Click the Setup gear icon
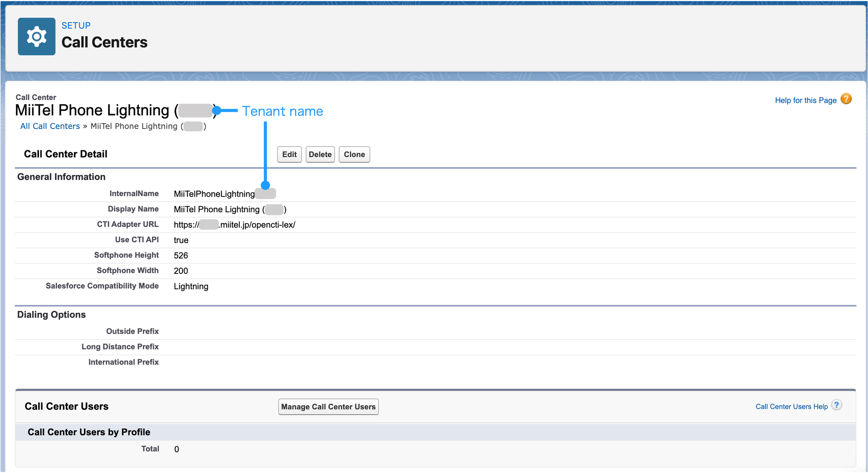The height and width of the screenshot is (473, 868). coord(36,36)
